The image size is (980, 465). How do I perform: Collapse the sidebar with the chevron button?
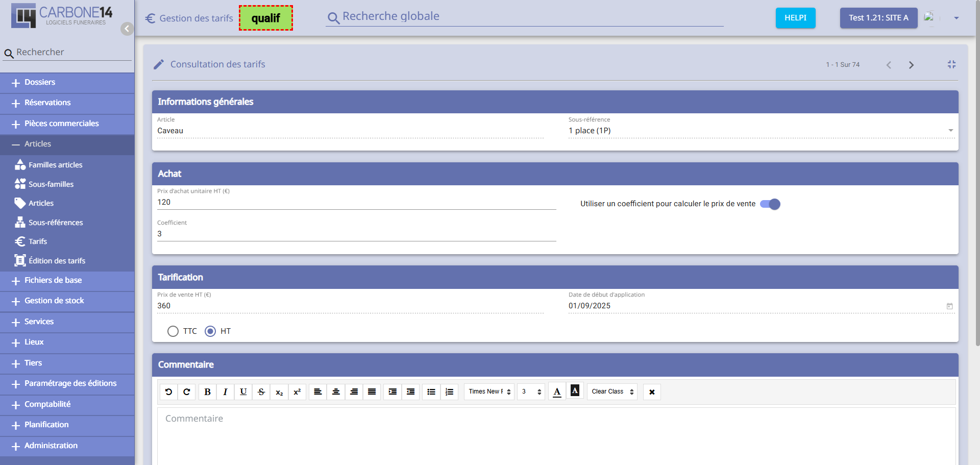pyautogui.click(x=127, y=29)
